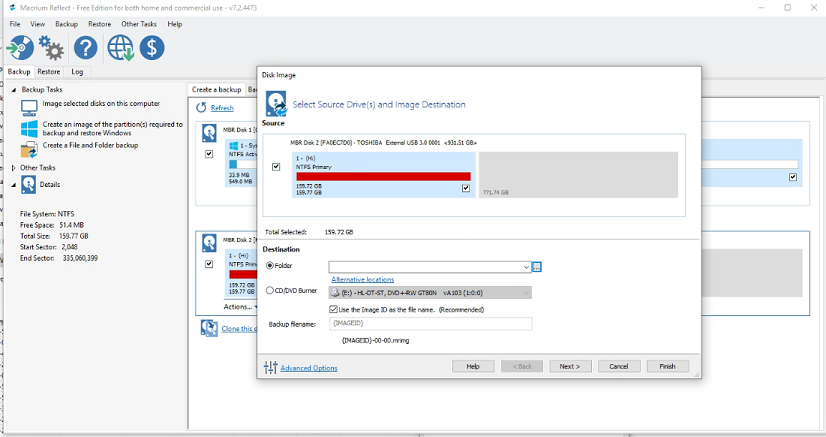Open the Advanced Options link

point(309,368)
